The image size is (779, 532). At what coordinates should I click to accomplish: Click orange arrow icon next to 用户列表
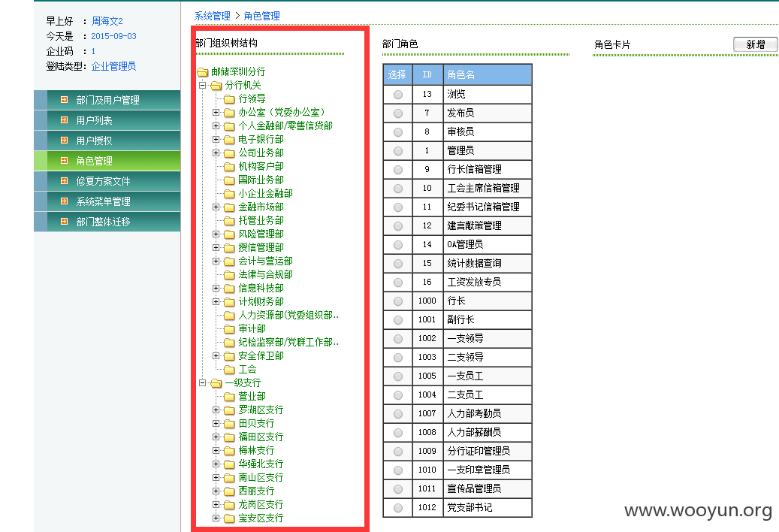tap(64, 120)
